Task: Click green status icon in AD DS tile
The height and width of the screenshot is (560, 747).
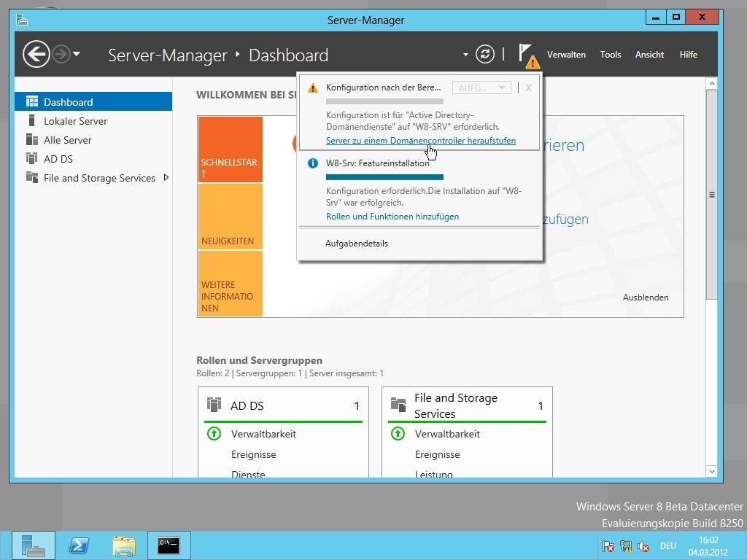Action: tap(214, 433)
